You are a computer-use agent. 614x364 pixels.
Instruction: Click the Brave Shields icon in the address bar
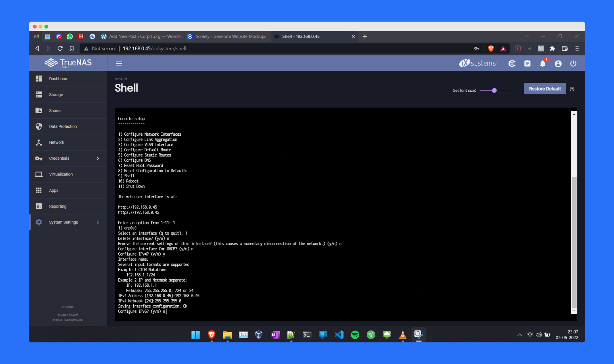click(491, 48)
